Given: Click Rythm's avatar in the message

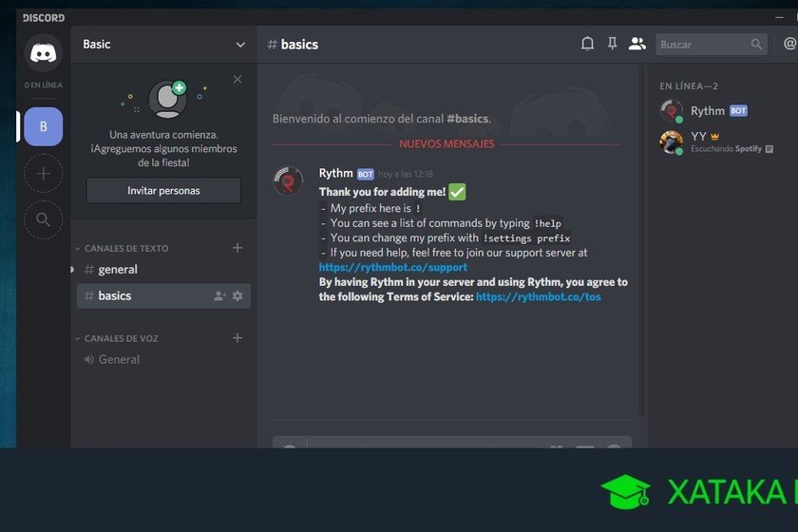Looking at the screenshot, I should (288, 180).
